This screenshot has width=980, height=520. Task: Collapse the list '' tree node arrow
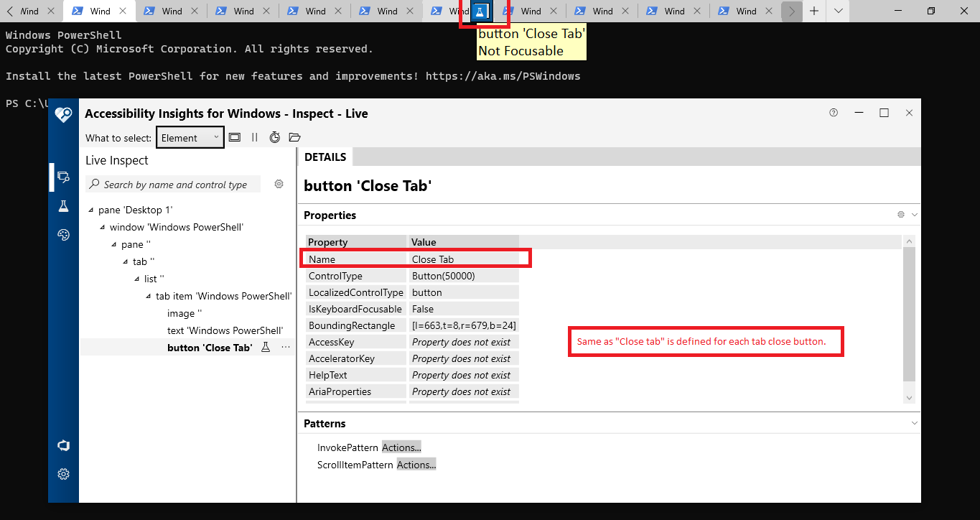136,279
